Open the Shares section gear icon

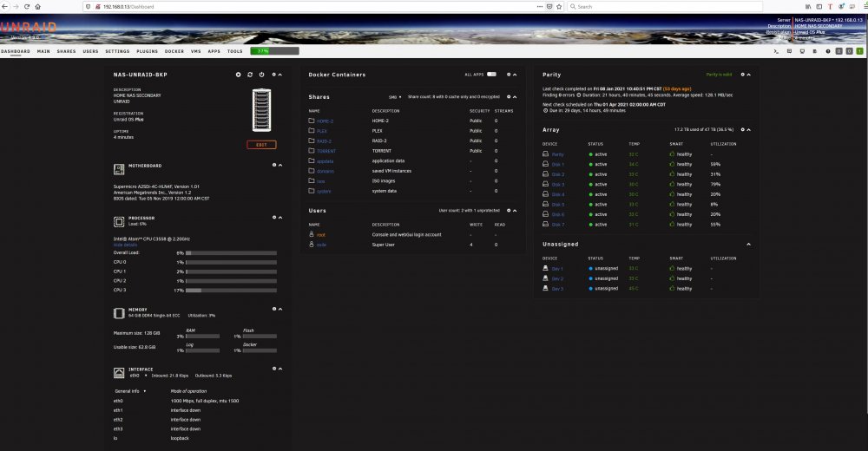point(509,97)
